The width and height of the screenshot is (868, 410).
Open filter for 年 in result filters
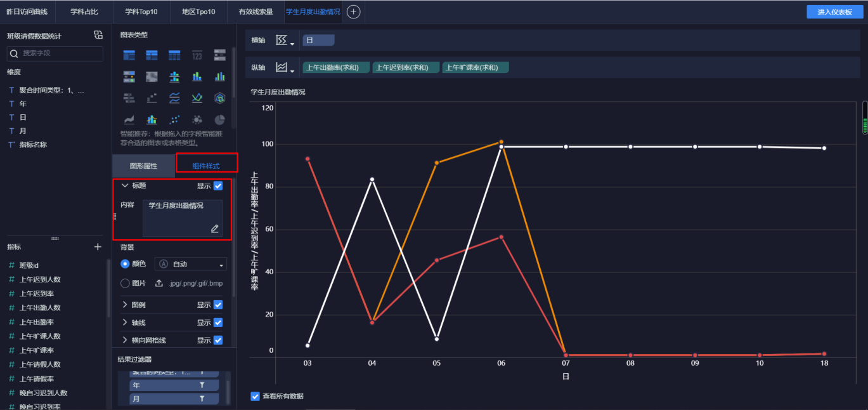202,385
